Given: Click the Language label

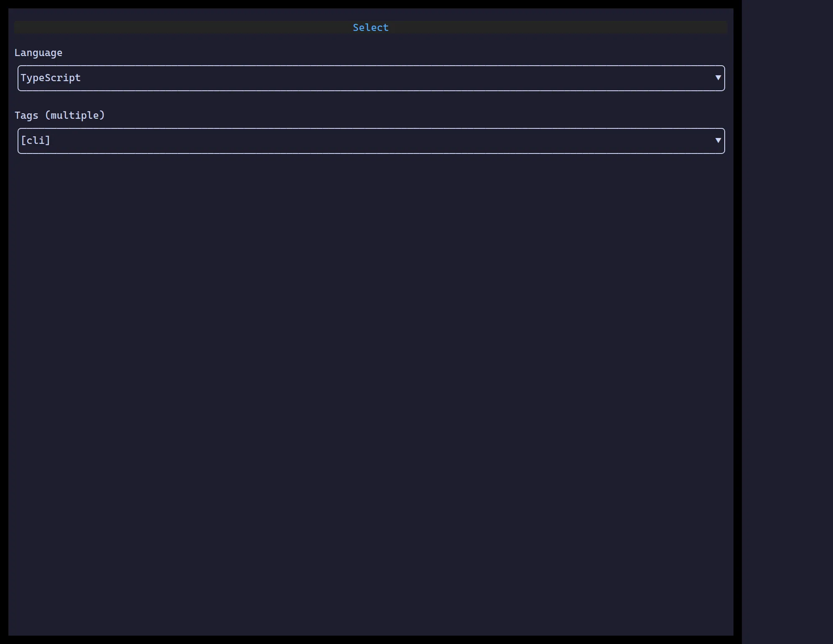Looking at the screenshot, I should click(x=38, y=53).
